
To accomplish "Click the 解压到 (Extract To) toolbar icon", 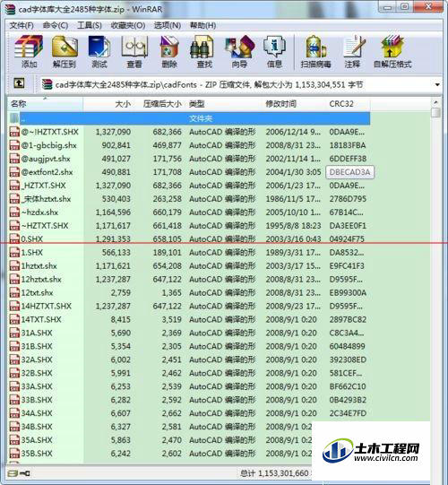I will [65, 47].
